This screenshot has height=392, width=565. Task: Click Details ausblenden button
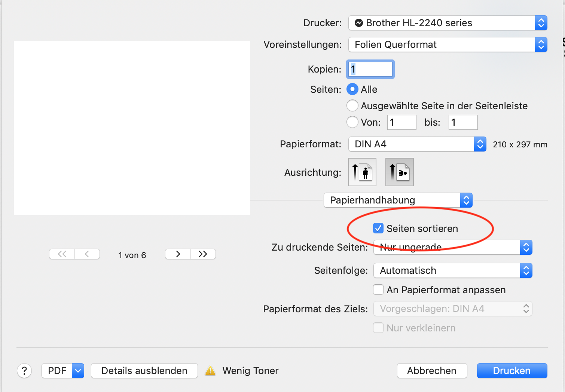pyautogui.click(x=144, y=371)
